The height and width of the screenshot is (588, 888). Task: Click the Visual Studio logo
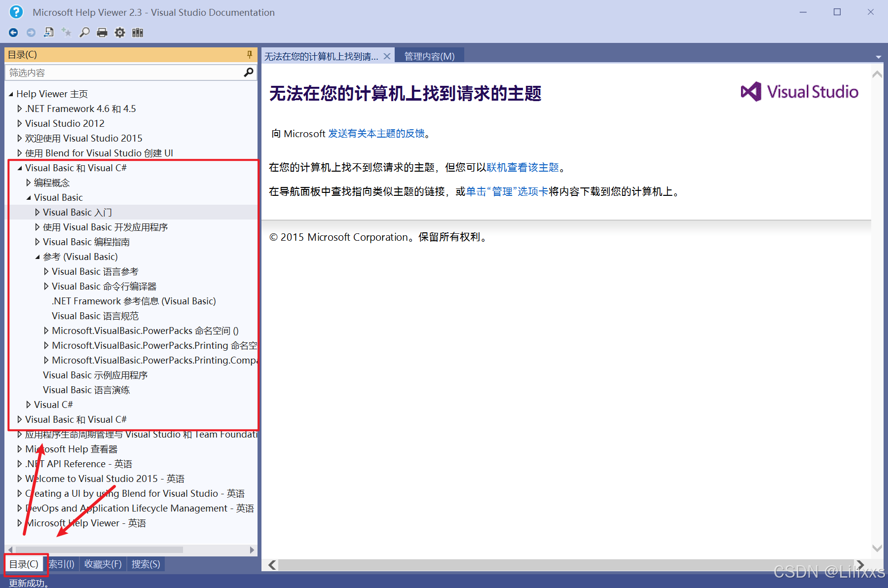[799, 92]
